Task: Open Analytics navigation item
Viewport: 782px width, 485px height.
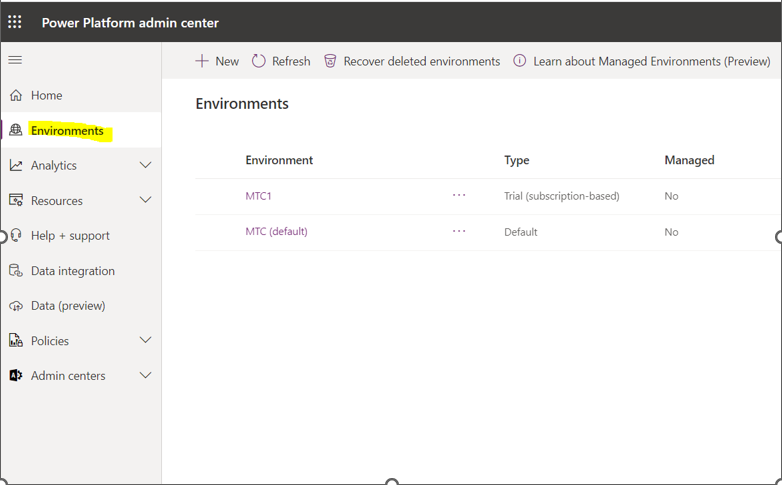Action: point(53,166)
